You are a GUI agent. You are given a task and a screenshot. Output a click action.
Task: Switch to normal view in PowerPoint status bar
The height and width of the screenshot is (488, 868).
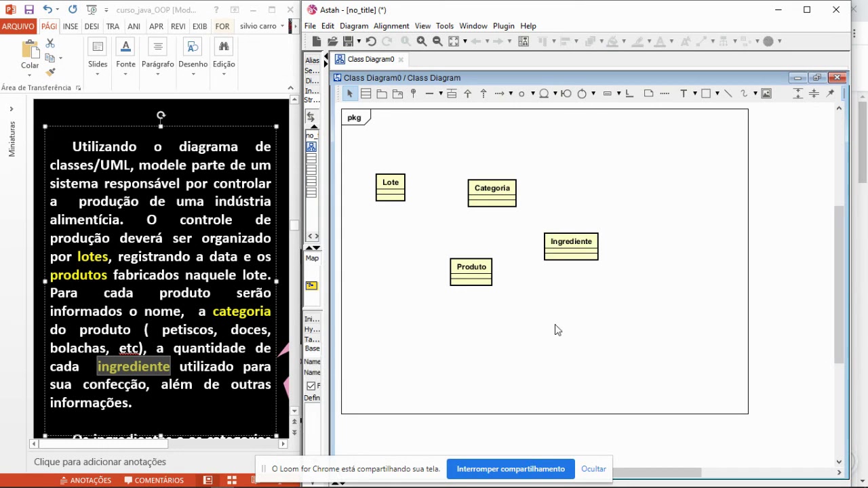(x=208, y=480)
